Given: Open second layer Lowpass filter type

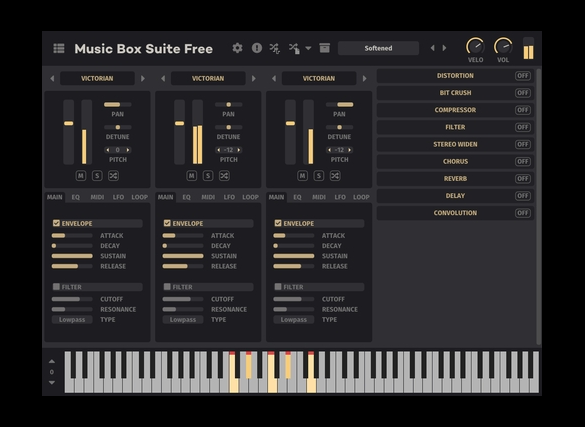Looking at the screenshot, I should tap(183, 320).
